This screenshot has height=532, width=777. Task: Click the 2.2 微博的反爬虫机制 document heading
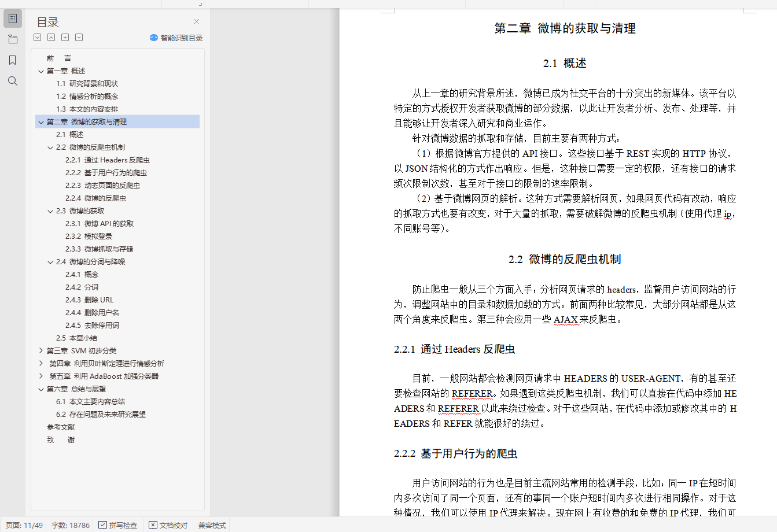[565, 260]
